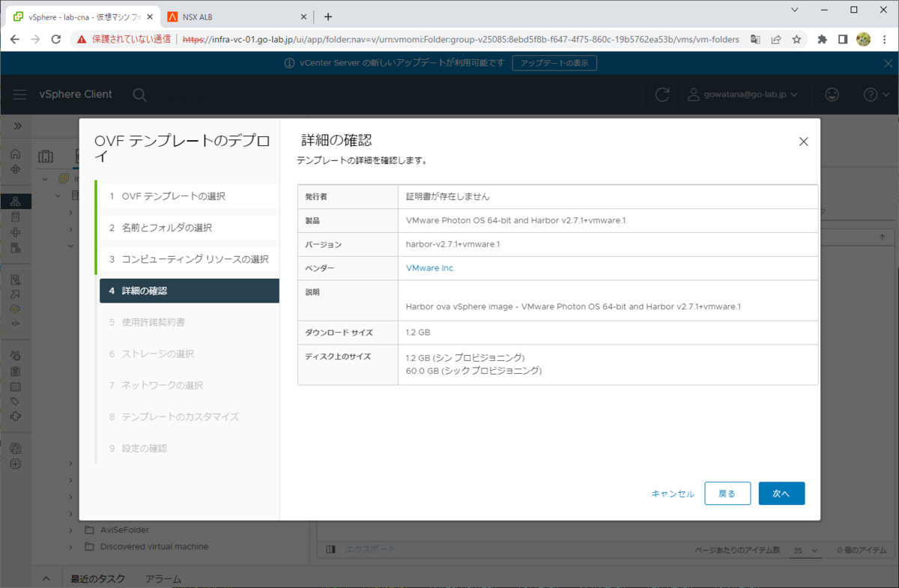Click the update banner info icon

coord(289,64)
